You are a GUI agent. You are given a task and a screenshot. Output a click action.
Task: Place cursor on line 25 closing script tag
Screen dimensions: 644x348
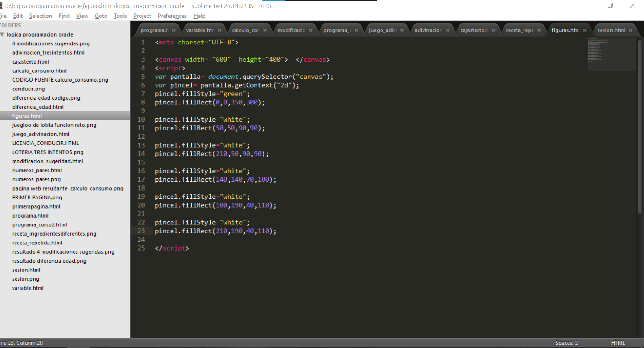172,248
